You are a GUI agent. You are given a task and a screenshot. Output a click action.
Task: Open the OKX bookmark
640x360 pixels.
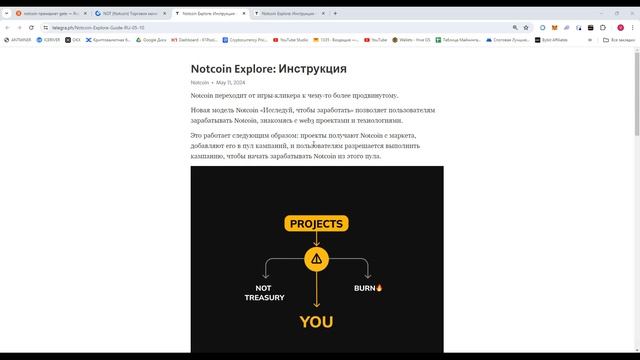point(73,40)
